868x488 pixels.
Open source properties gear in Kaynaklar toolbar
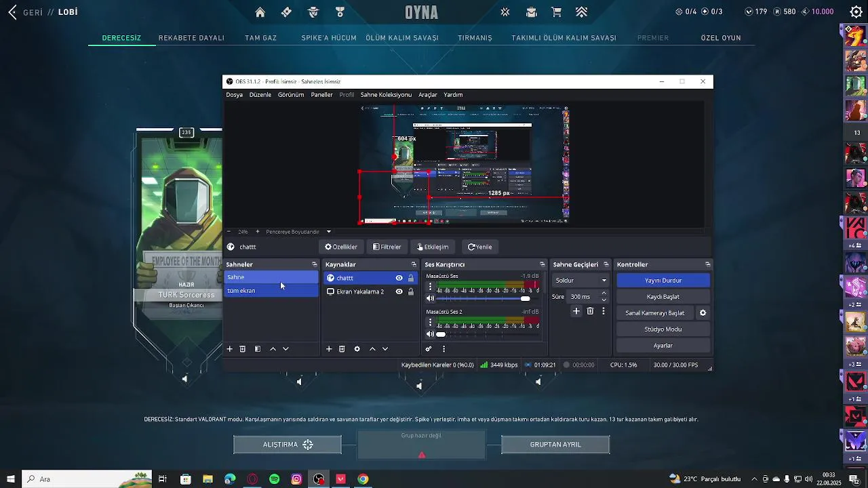tap(357, 349)
